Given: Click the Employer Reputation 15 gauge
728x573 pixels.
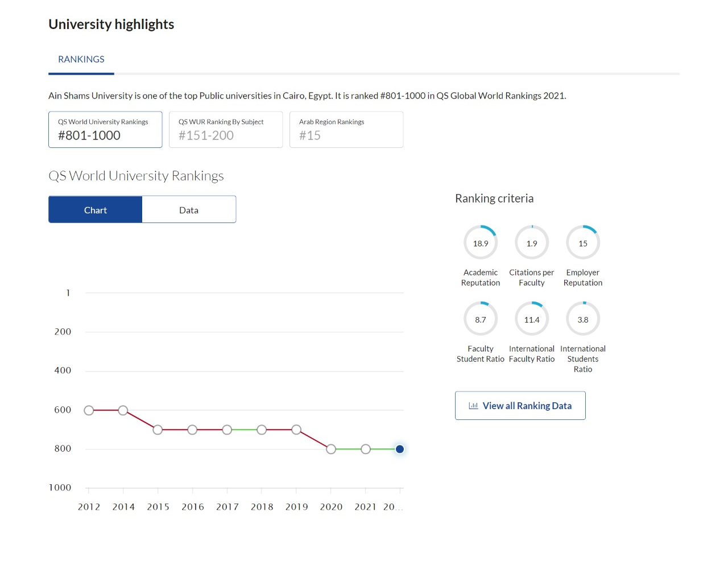Looking at the screenshot, I should pos(583,243).
